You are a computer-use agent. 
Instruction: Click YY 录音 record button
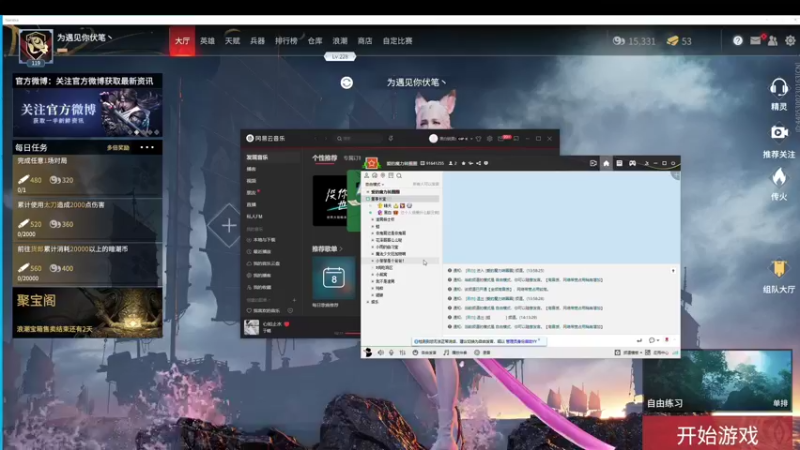pos(482,353)
